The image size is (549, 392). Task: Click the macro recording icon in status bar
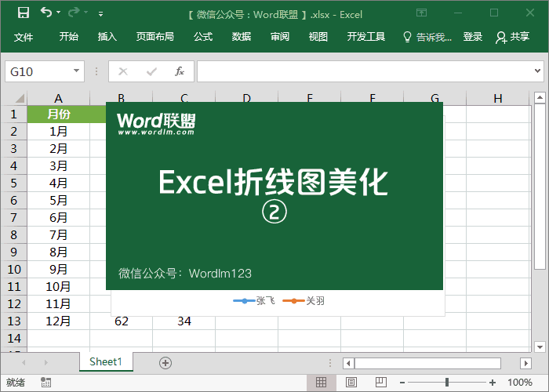[45, 383]
